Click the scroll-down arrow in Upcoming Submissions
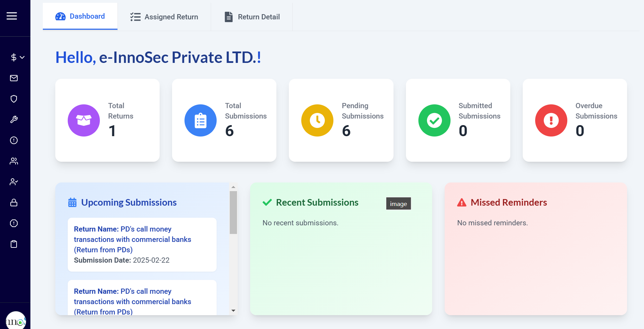Image resolution: width=644 pixels, height=329 pixels. click(233, 311)
